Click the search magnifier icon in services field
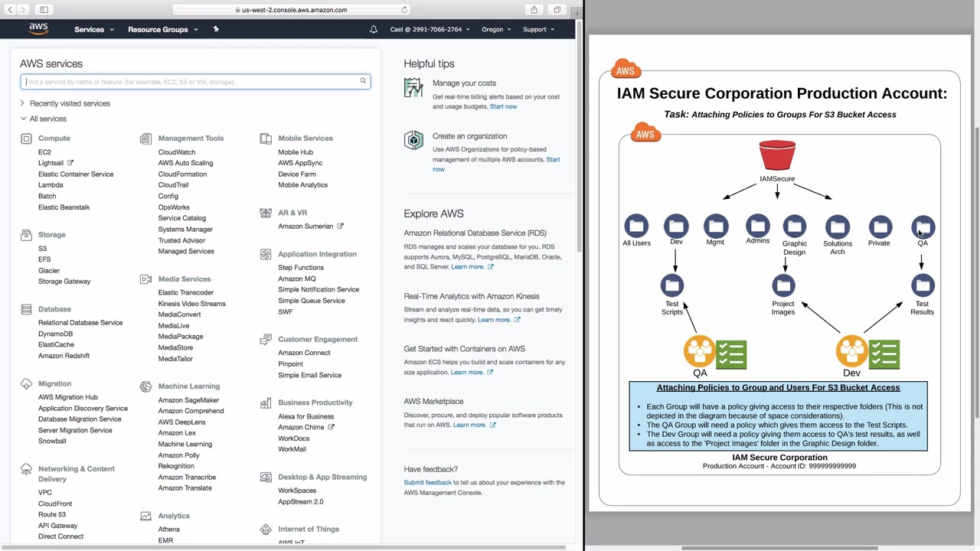 click(363, 81)
